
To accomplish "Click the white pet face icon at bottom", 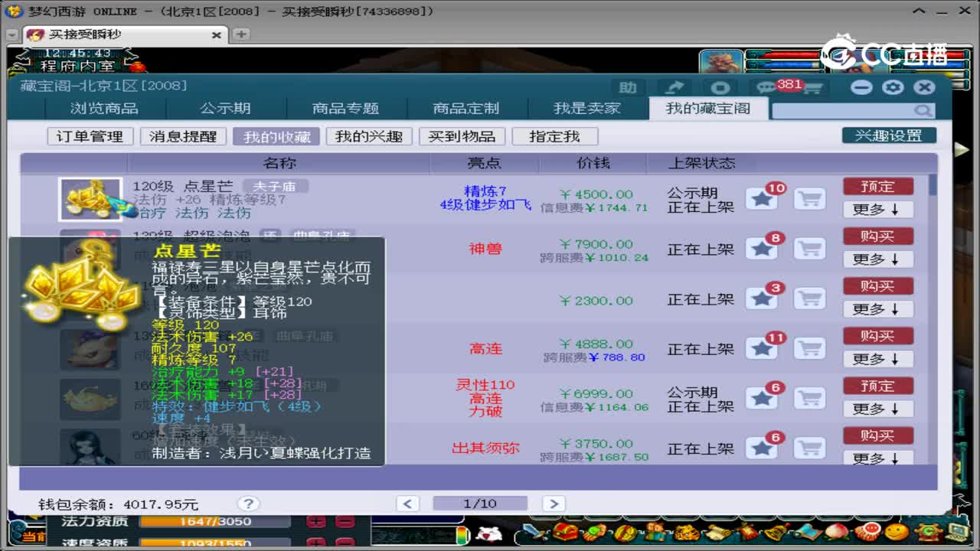I will pyautogui.click(x=488, y=533).
